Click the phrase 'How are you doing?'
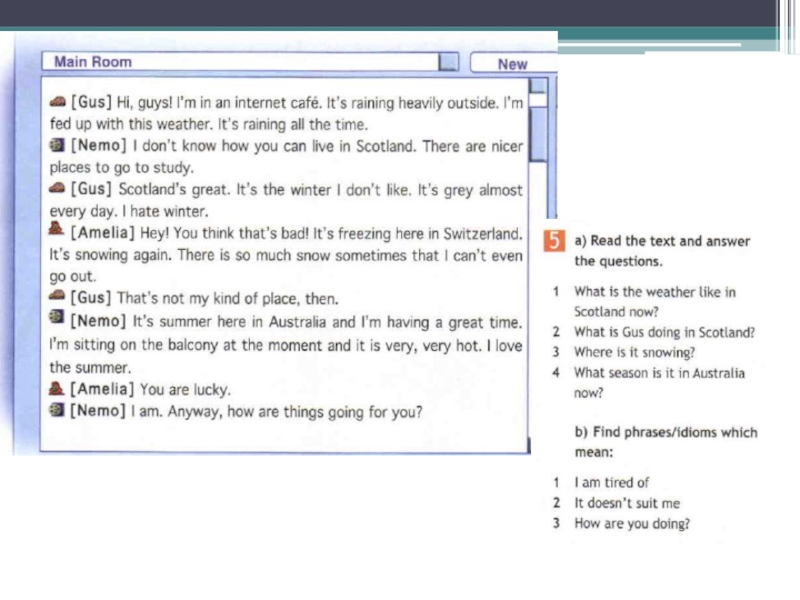The height and width of the screenshot is (600, 800). point(631,523)
